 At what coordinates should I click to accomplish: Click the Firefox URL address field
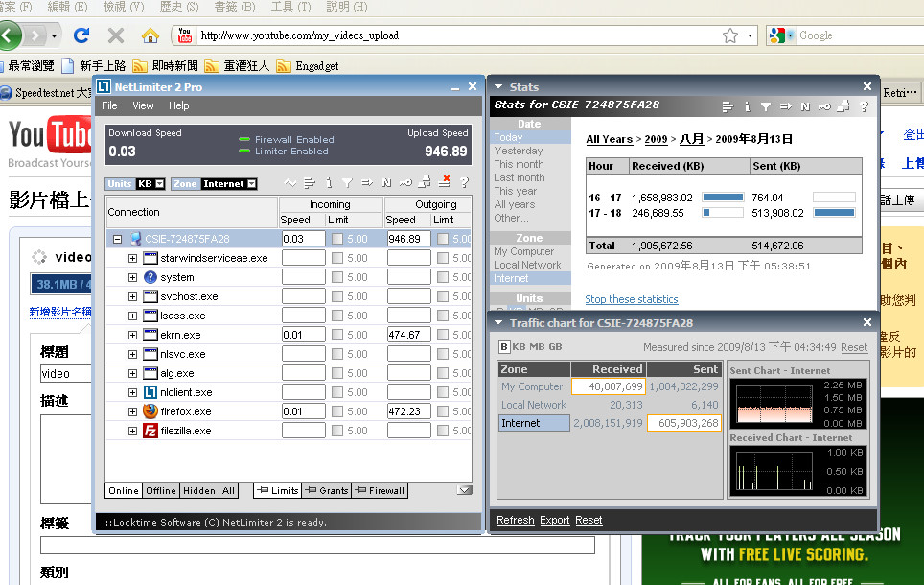coord(450,35)
